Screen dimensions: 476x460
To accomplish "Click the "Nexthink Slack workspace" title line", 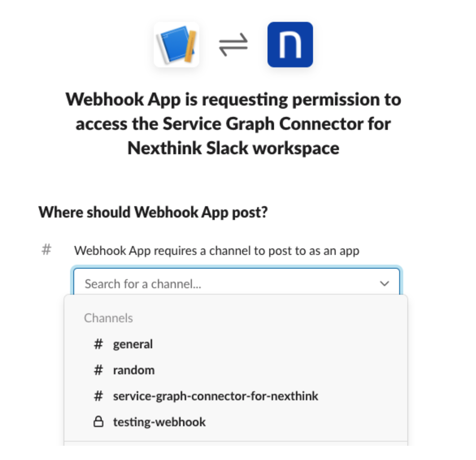I will click(x=233, y=148).
